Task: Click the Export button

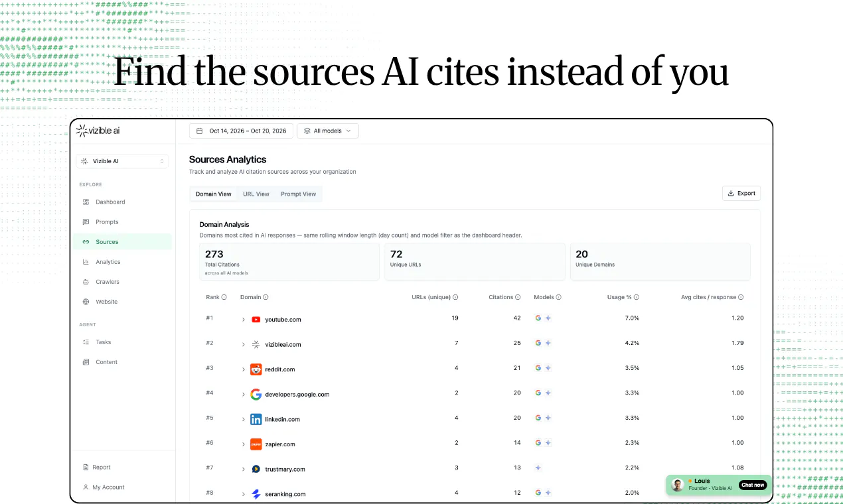Action: (741, 193)
